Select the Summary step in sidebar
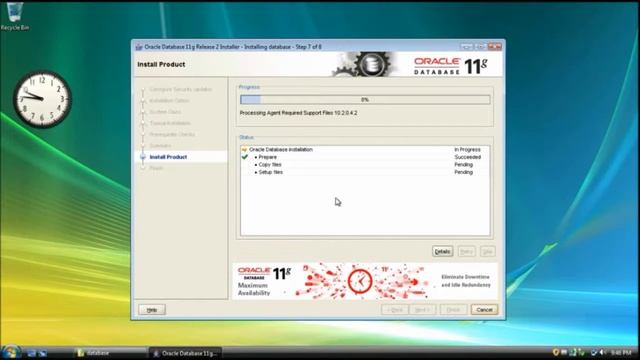The height and width of the screenshot is (360, 640). (x=160, y=146)
